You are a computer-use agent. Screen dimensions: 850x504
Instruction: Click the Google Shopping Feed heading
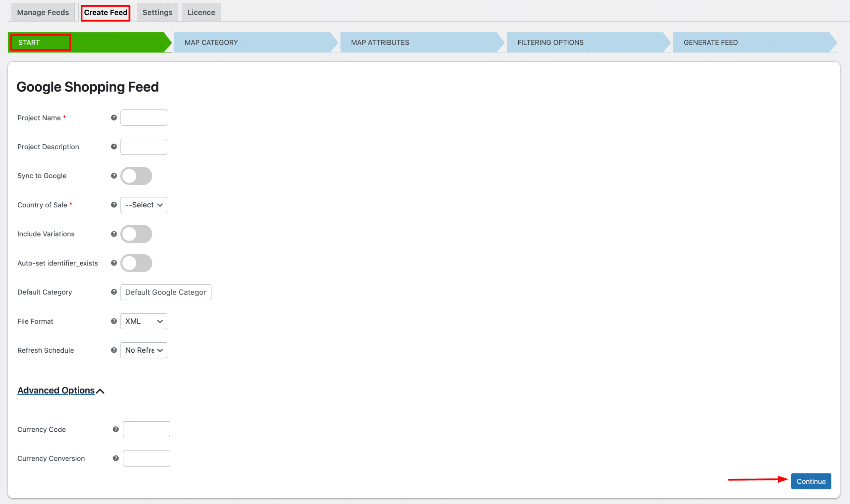[88, 87]
